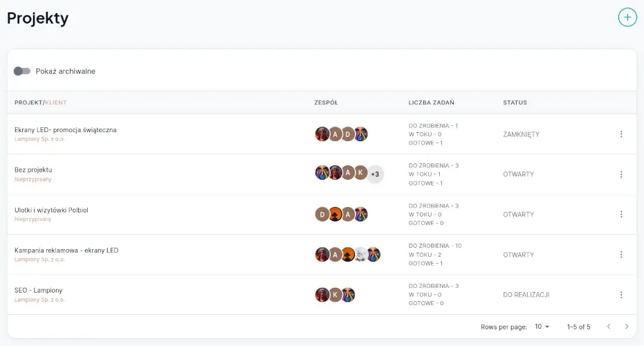Sort by the Status column header
644x346 pixels.
pos(515,103)
